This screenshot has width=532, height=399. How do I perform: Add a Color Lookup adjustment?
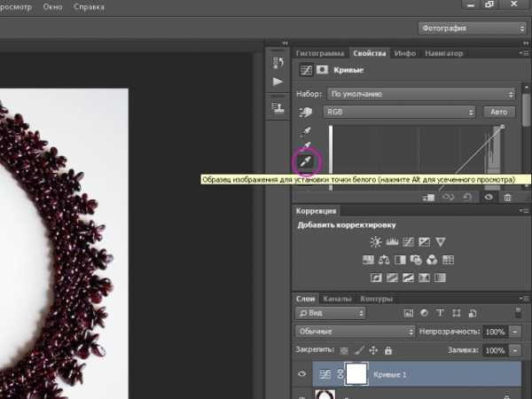tap(448, 260)
